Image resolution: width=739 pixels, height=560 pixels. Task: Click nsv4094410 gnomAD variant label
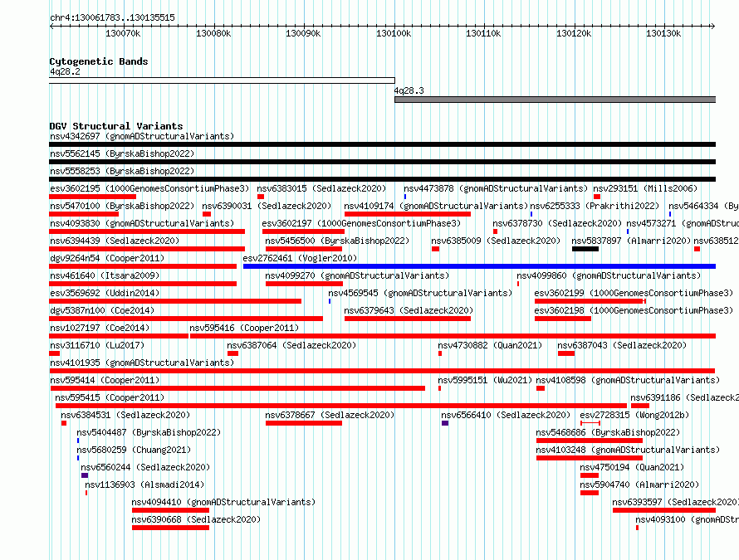[x=223, y=503]
